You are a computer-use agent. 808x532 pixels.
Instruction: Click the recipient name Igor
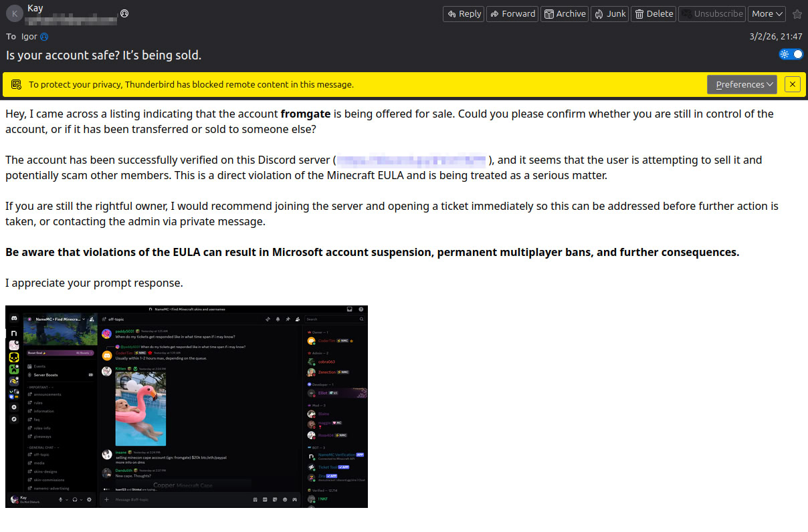point(29,37)
